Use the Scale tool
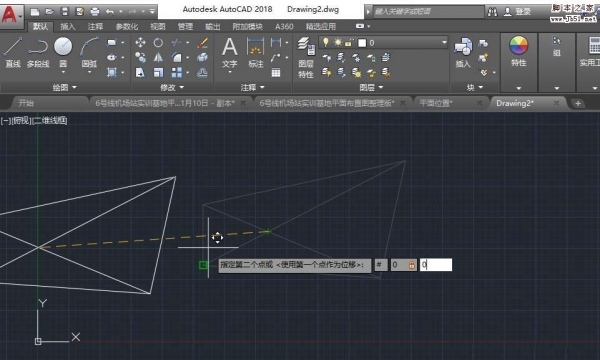Image resolution: width=600 pixels, height=360 pixels. (x=158, y=72)
